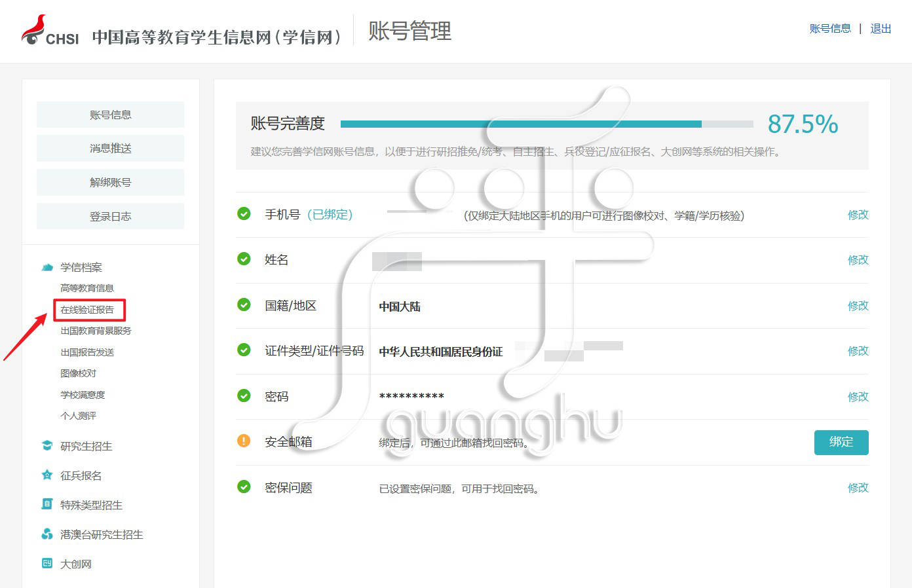This screenshot has height=588, width=912.
Task: Click 修改 next to 密码
Action: (x=858, y=396)
